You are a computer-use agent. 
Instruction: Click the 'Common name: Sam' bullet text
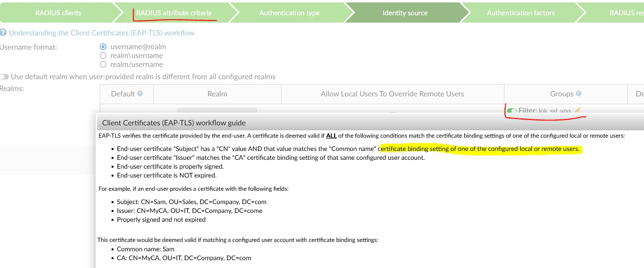145,249
